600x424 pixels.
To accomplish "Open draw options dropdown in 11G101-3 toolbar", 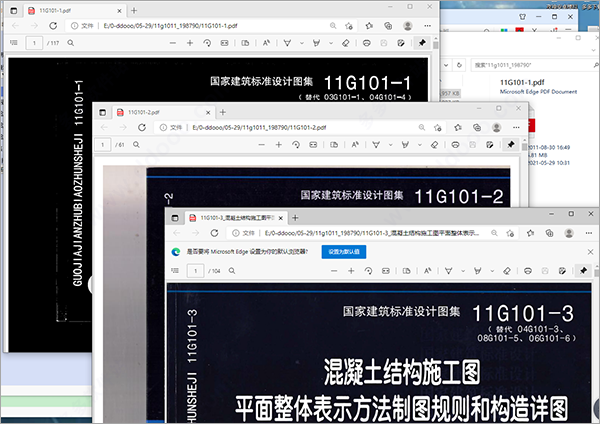I will (463, 271).
